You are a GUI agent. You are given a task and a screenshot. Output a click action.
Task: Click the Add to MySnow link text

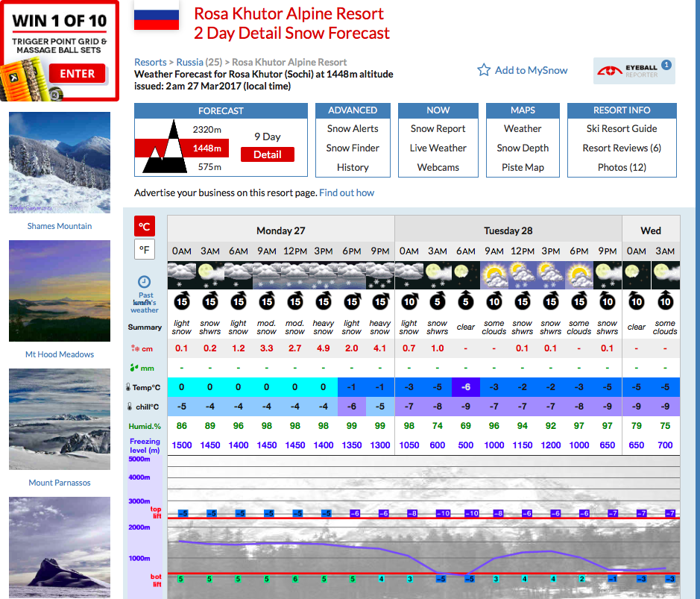(532, 70)
